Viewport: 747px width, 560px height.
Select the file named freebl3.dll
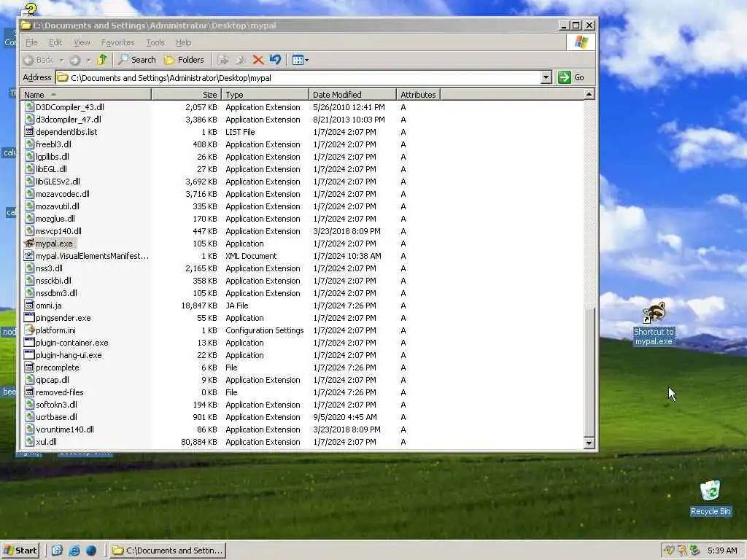click(x=53, y=144)
